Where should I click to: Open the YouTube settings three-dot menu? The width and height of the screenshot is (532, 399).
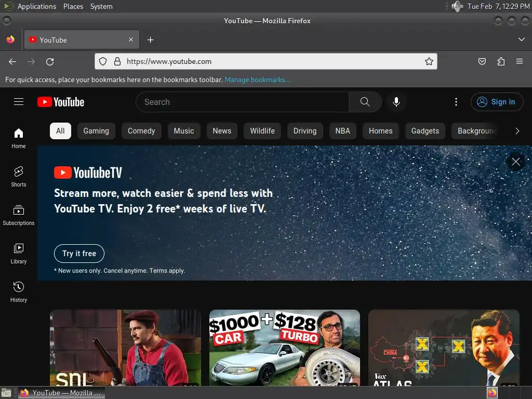[456, 102]
